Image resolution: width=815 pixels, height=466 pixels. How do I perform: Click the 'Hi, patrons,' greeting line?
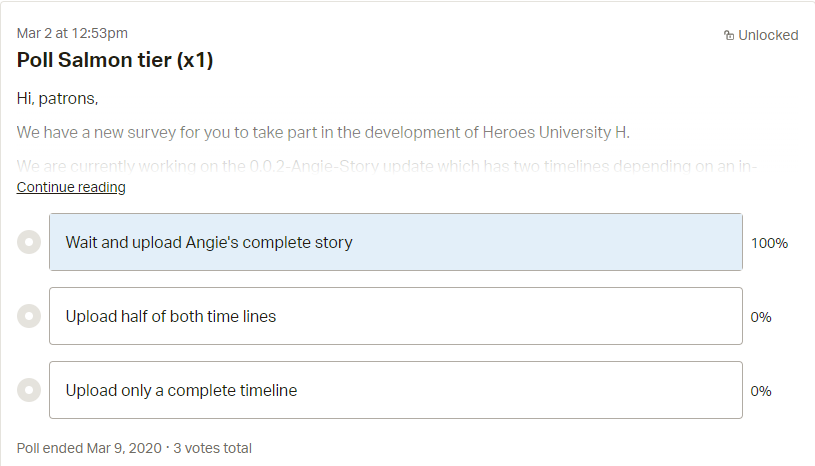(57, 98)
